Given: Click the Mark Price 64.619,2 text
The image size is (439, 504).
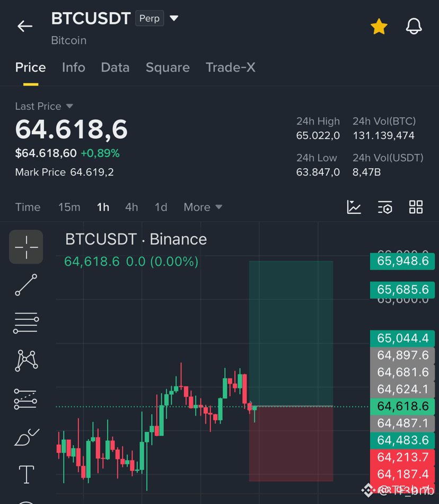Looking at the screenshot, I should [64, 172].
